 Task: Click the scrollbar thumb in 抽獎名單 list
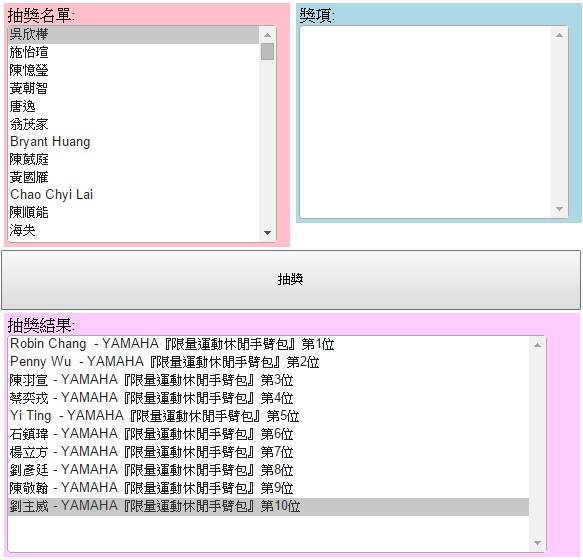[x=267, y=51]
